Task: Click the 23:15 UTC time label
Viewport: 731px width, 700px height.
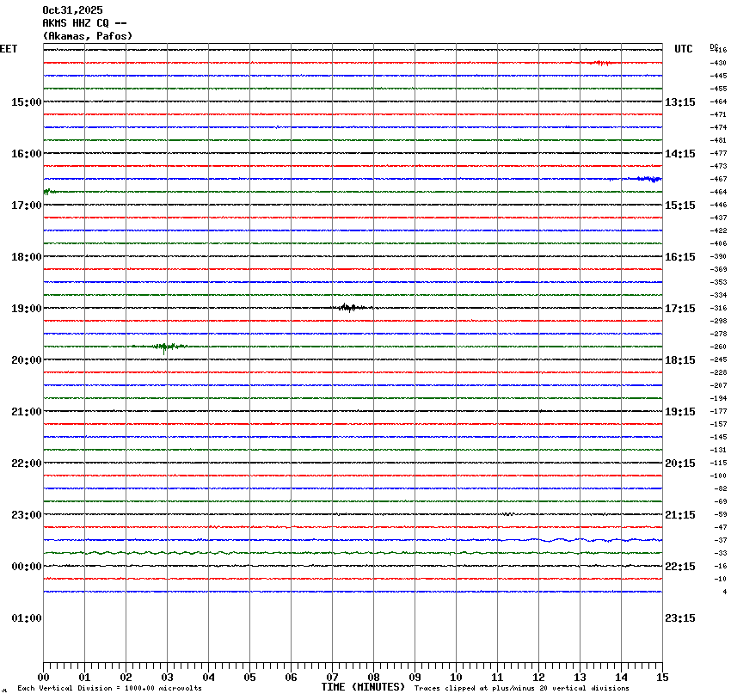Action: coord(679,618)
